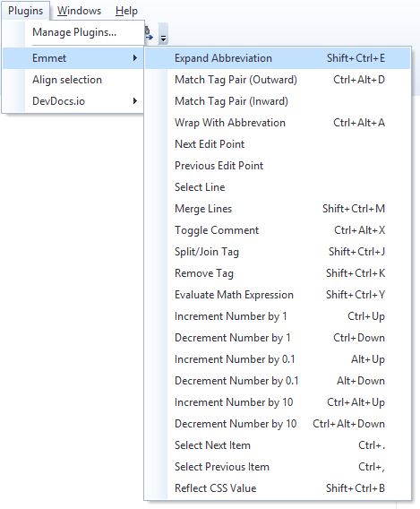
Task: Run Evaluate Math Expression
Action: point(278,295)
